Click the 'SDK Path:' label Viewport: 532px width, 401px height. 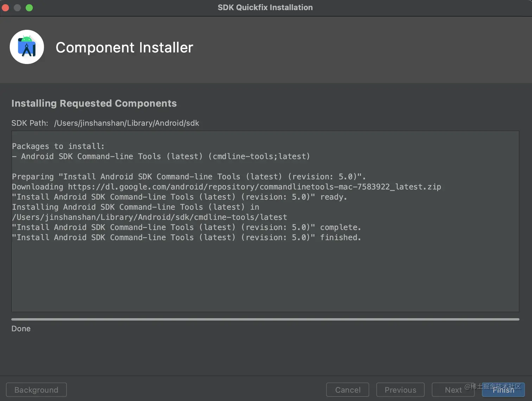pos(30,123)
